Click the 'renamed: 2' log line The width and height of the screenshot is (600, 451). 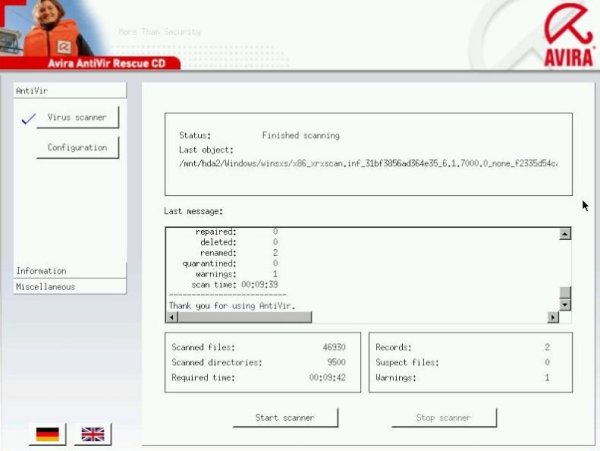239,253
